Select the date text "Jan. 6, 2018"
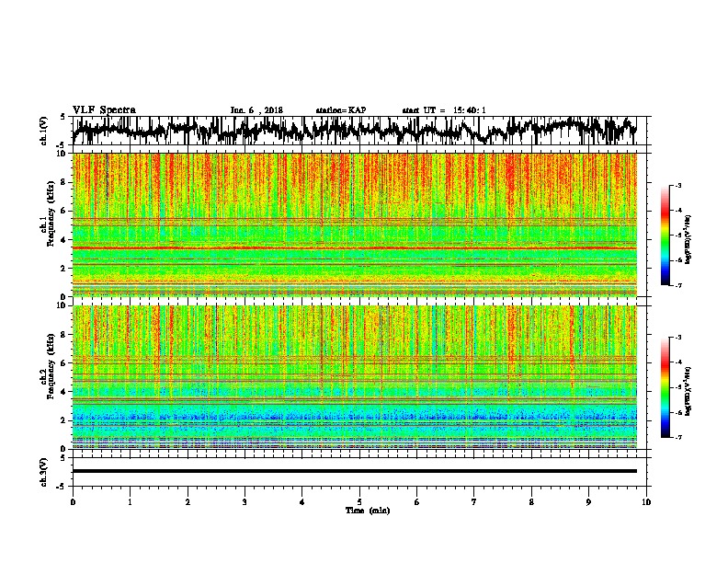This screenshot has height=563, width=728. 256,110
